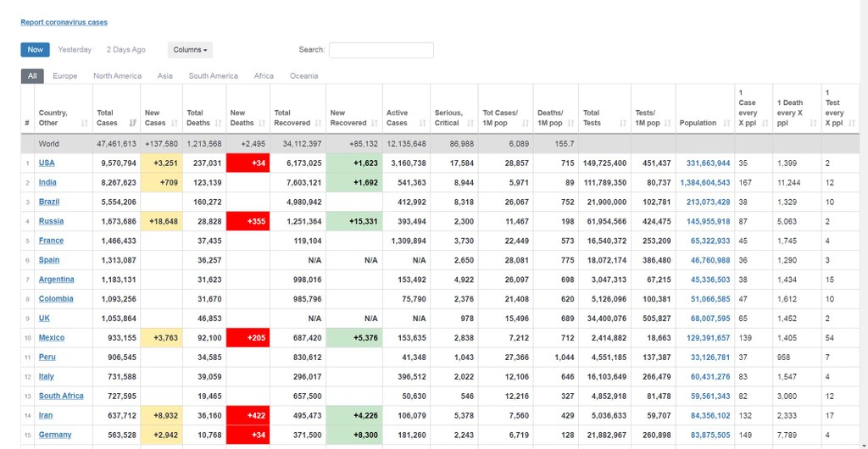The width and height of the screenshot is (868, 449).
Task: Open the India country link
Action: [47, 182]
